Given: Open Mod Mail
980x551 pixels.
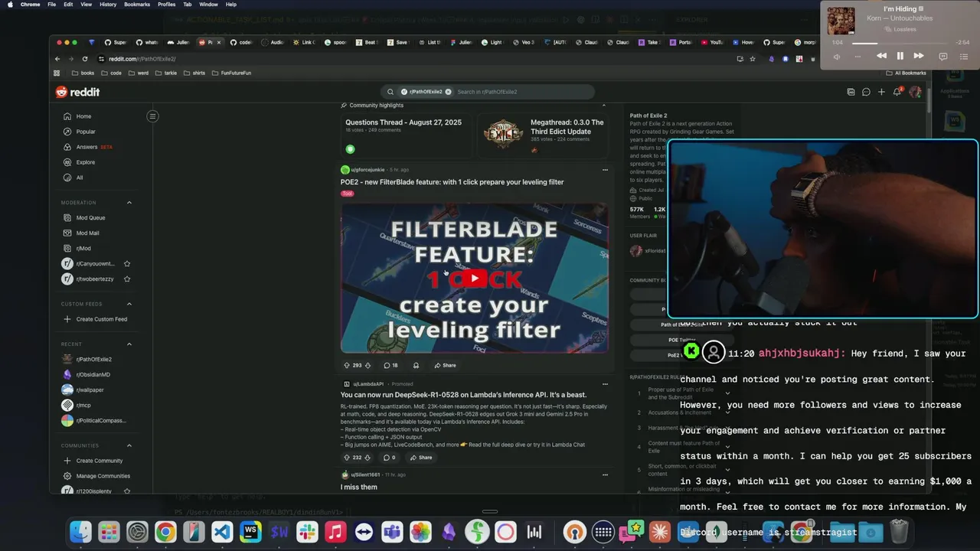Looking at the screenshot, I should point(81,233).
